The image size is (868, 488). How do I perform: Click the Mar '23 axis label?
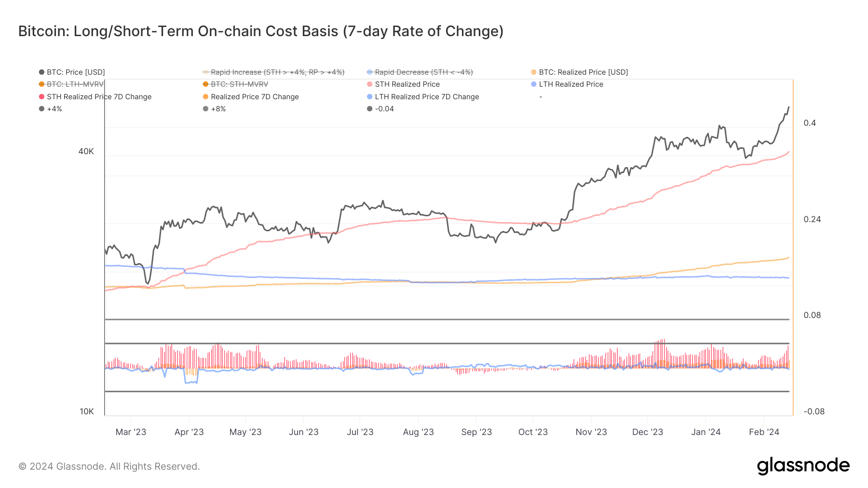[131, 432]
